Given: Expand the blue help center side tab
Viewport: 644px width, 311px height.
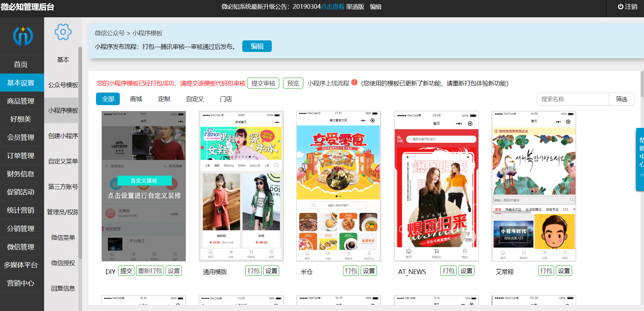Looking at the screenshot, I should [x=640, y=159].
